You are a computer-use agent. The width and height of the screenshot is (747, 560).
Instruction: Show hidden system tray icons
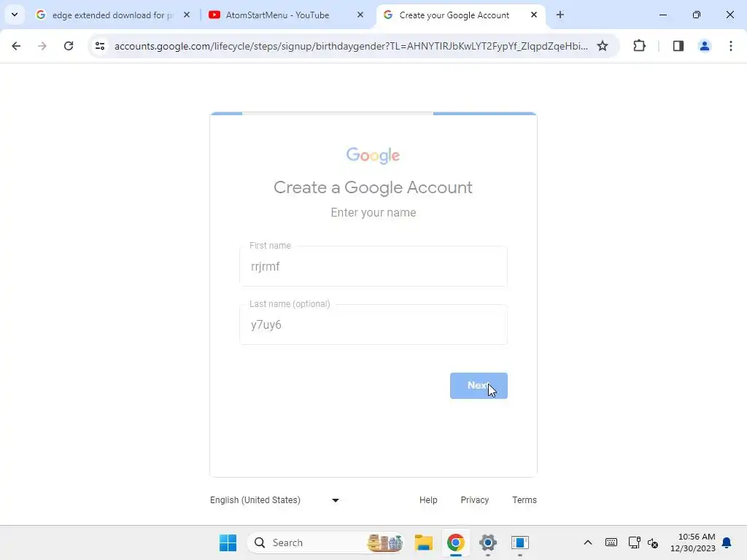coord(588,542)
